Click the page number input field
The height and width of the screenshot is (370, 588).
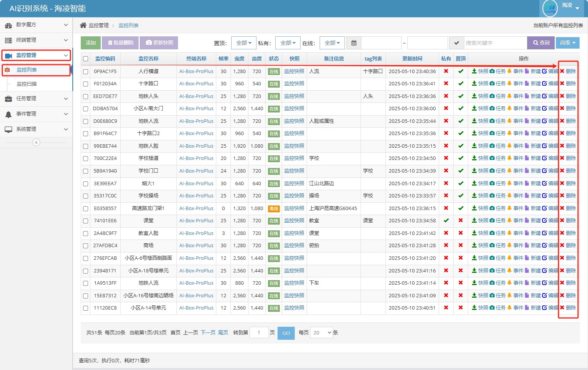259,333
